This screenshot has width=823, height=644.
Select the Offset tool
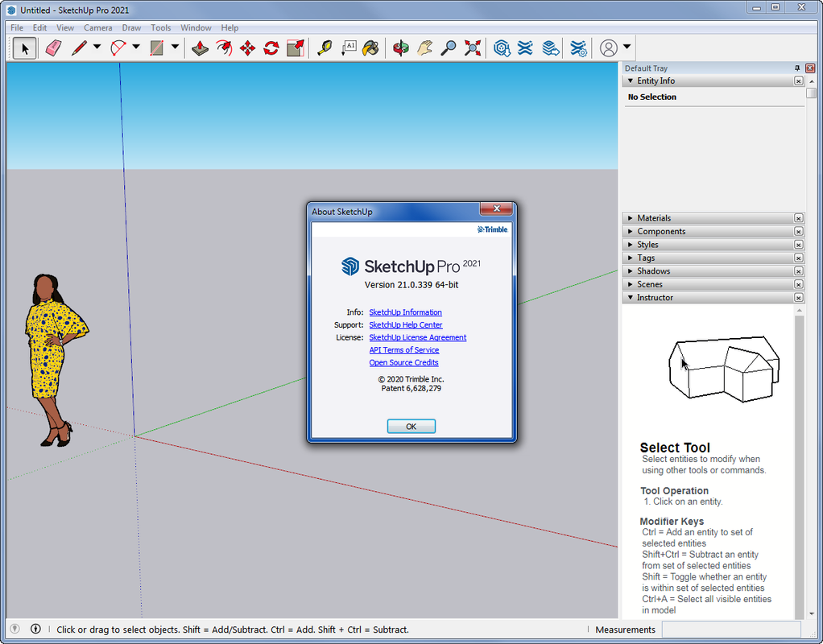pos(224,48)
